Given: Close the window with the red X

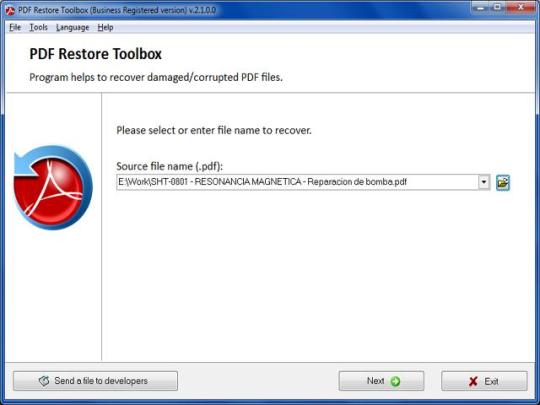Looking at the screenshot, I should coord(520,7).
